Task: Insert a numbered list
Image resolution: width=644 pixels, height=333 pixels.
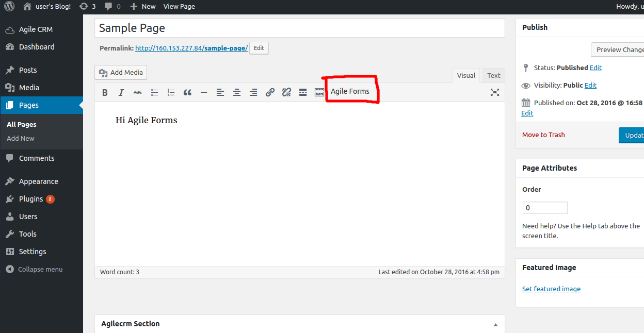Action: (x=171, y=92)
